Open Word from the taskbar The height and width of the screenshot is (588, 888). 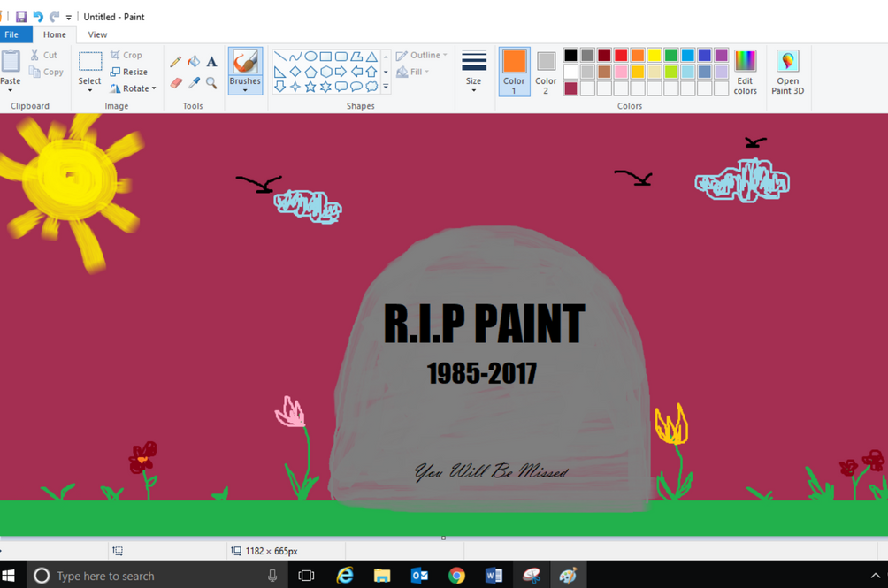[x=494, y=576]
